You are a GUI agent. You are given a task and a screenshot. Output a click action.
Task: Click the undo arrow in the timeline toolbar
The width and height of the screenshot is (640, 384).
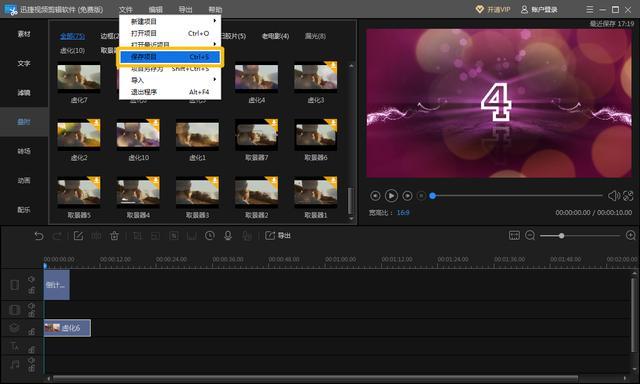tap(39, 236)
